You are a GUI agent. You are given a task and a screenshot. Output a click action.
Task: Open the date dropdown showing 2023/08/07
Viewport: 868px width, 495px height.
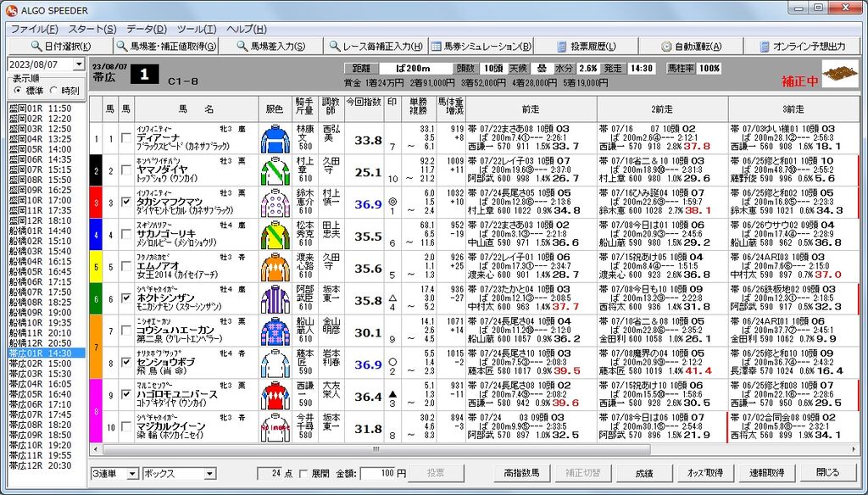[x=79, y=64]
